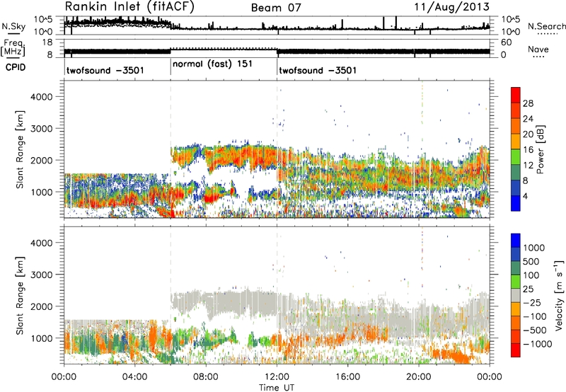
Task: Click the 'CPID' row label
Action: pyautogui.click(x=16, y=67)
